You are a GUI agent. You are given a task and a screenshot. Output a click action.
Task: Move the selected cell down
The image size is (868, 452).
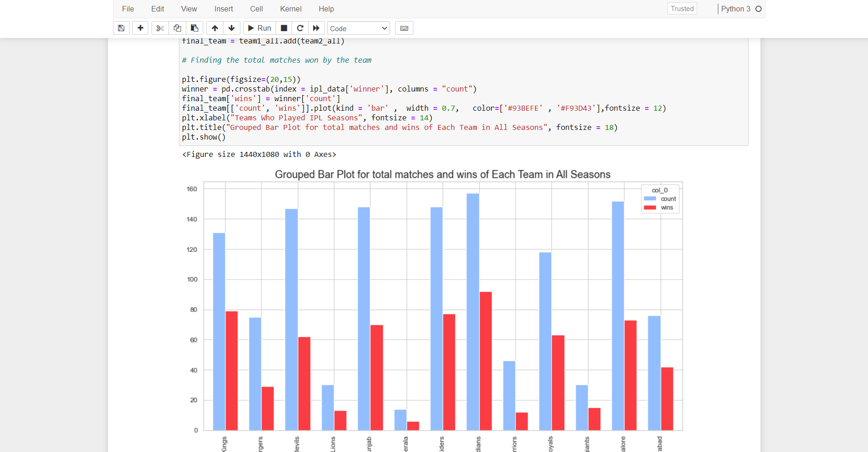[232, 28]
